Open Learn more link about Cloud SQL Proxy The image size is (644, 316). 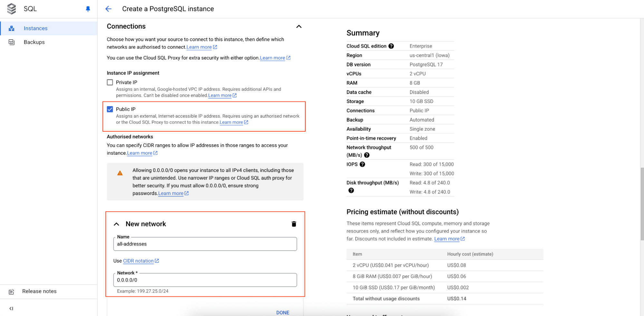[273, 58]
